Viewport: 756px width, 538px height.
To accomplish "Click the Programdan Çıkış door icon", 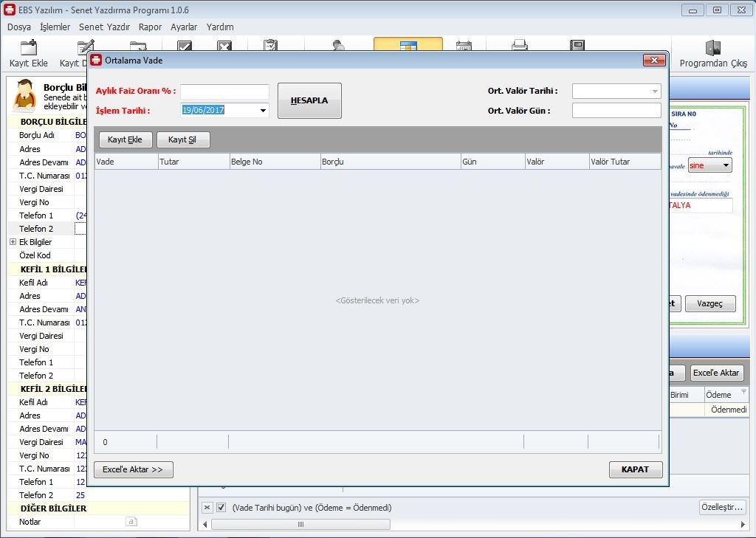I will pyautogui.click(x=713, y=49).
